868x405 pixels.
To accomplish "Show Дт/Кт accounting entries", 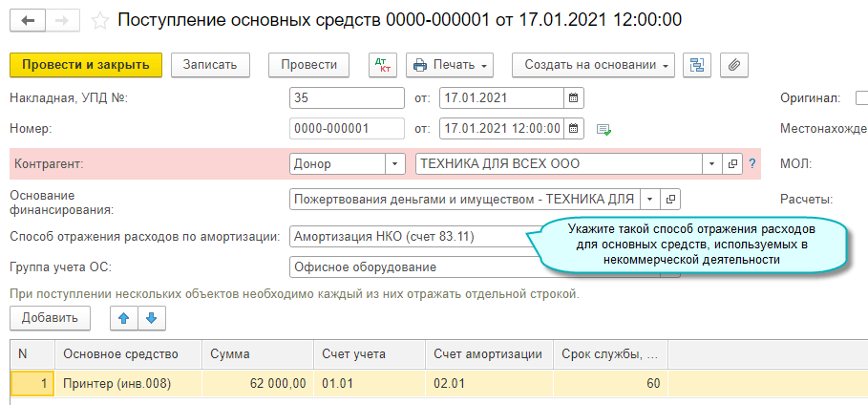I will pos(383,65).
